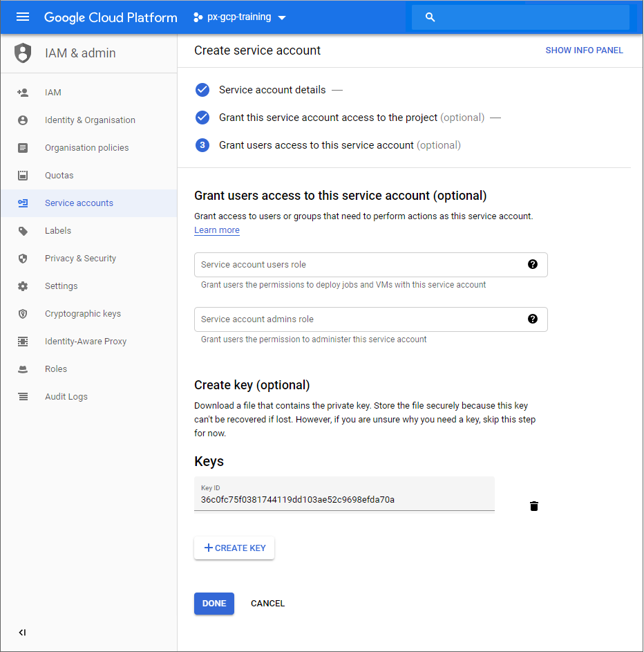Select Service accounts in sidebar
644x652 pixels.
[79, 203]
